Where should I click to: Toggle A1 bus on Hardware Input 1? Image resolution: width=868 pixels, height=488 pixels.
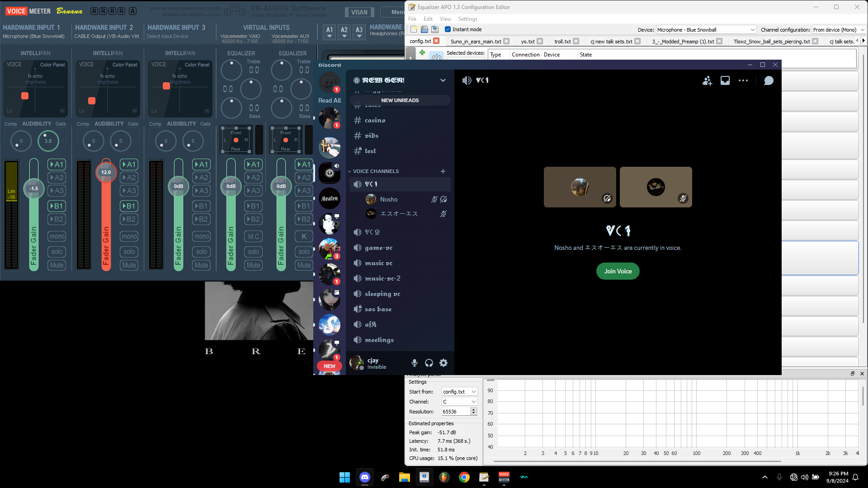point(57,164)
